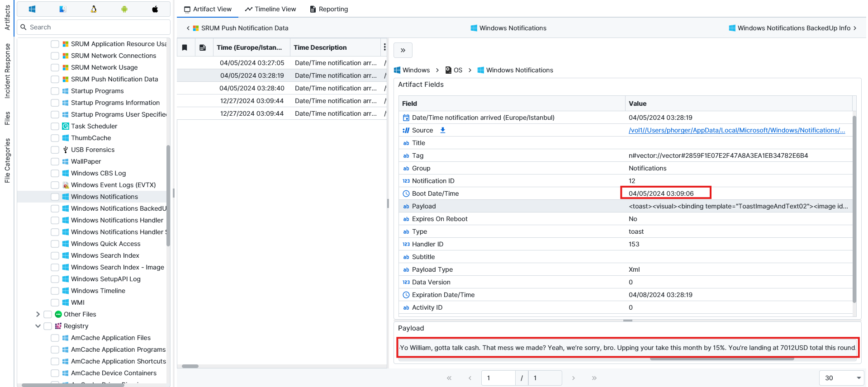868x387 pixels.
Task: Click the download icon next to Source
Action: coord(443,130)
